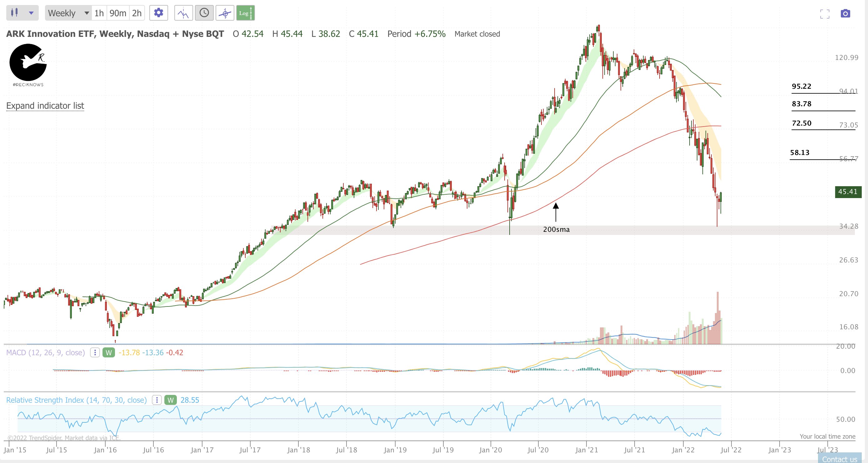Open the Weekly timeframe dropdown
Viewport: 868px width, 463px height.
(x=68, y=13)
